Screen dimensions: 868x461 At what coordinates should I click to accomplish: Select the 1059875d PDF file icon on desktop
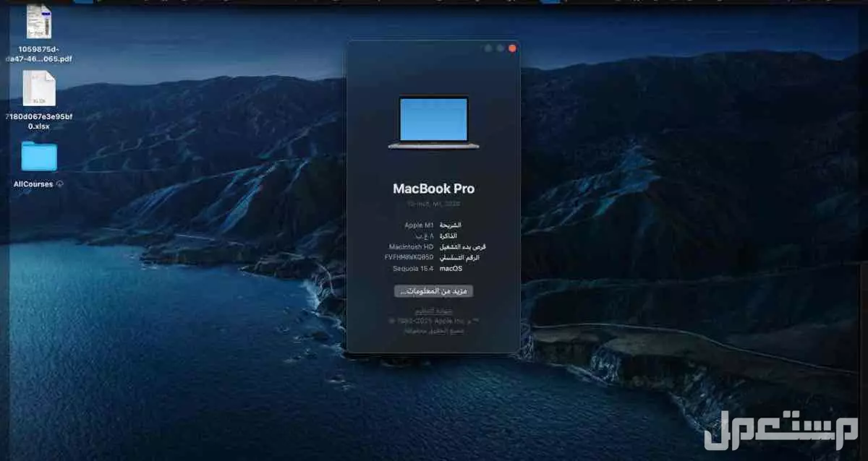39,22
